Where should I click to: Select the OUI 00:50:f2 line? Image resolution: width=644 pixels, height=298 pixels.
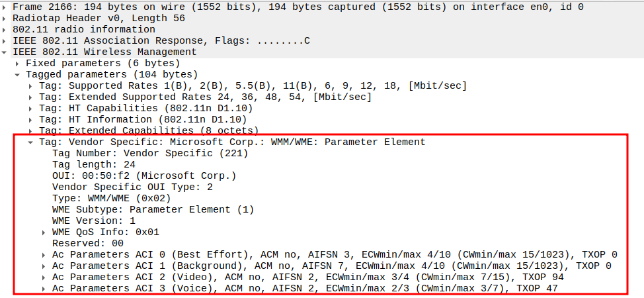(143, 176)
